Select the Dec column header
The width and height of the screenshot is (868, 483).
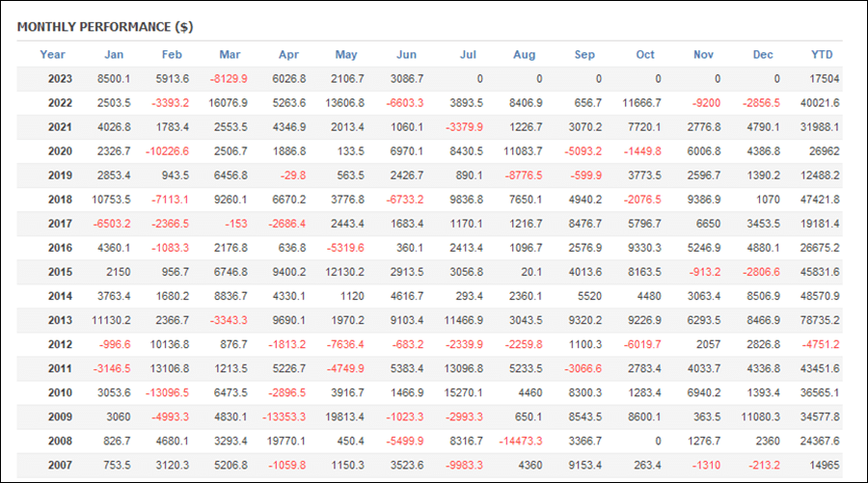pyautogui.click(x=762, y=54)
